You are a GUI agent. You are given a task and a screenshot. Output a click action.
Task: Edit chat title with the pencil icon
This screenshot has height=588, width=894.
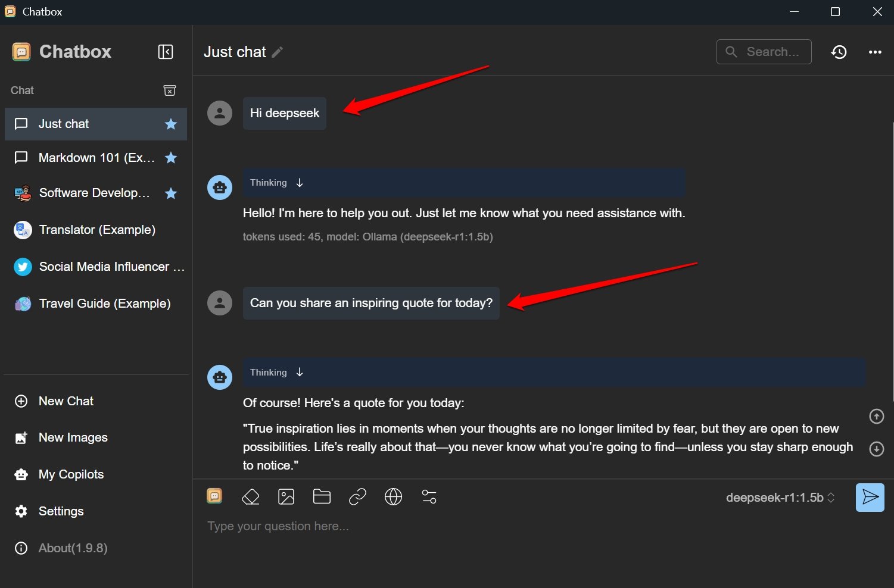[x=277, y=52]
